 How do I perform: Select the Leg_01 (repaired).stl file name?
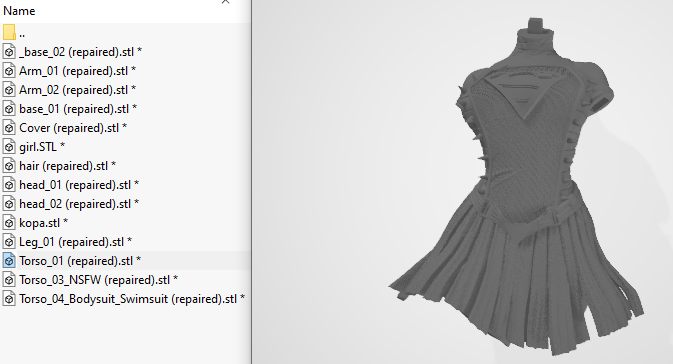click(x=76, y=242)
